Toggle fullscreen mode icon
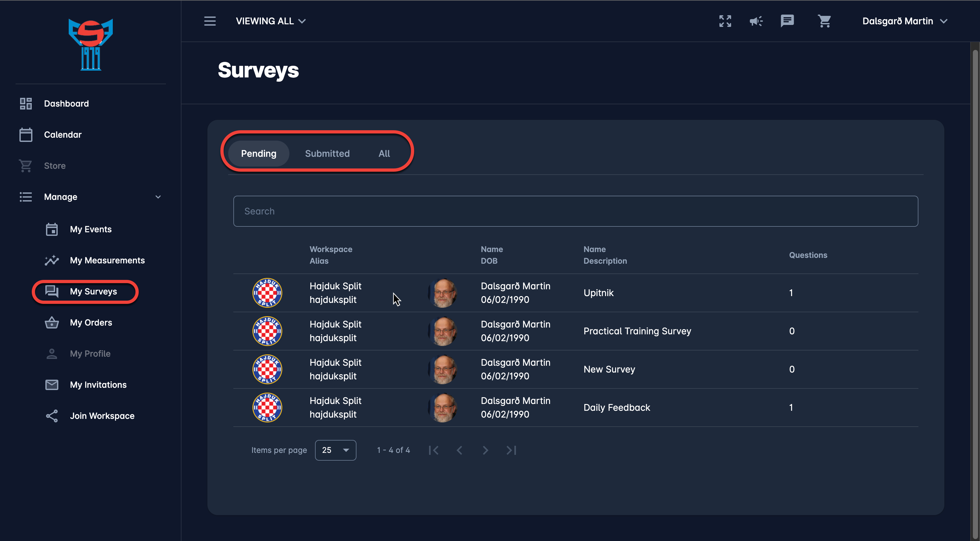This screenshot has width=980, height=541. [x=725, y=21]
